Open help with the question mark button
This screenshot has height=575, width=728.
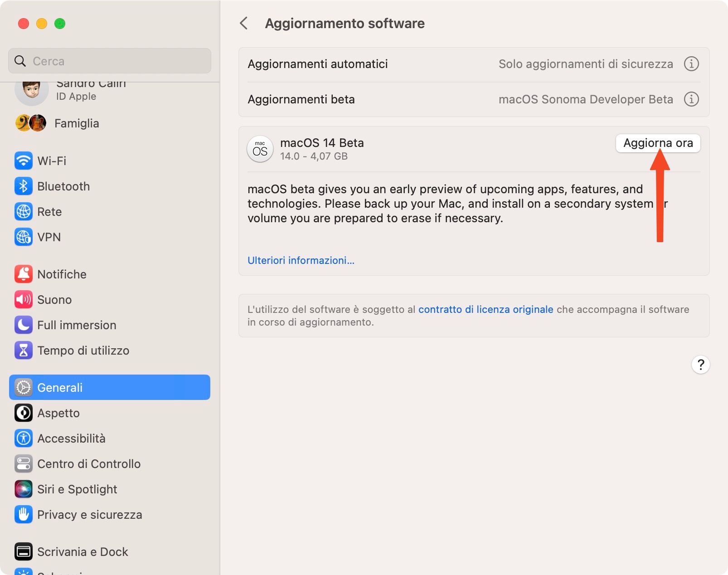[x=701, y=365]
